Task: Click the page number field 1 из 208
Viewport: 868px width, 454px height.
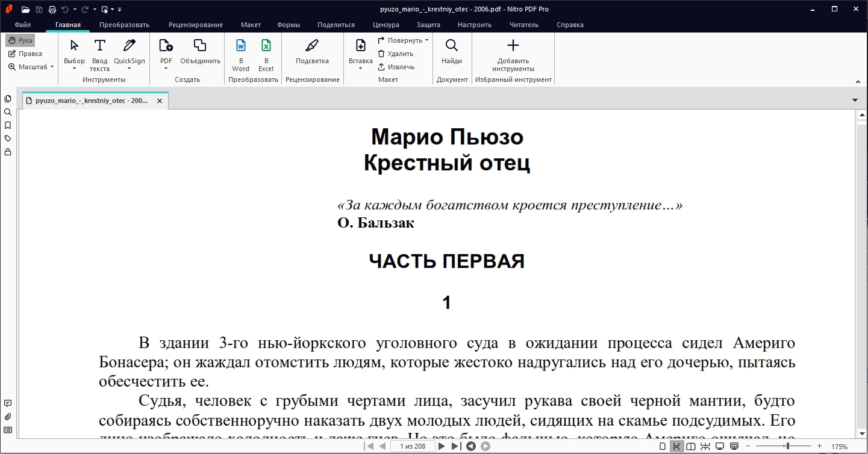Action: 412,446
